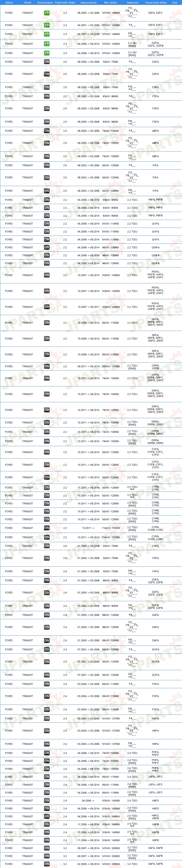This screenshot has height=868, width=182.
Task: Click engine codes USRA, USRB
Action: [155, 367]
